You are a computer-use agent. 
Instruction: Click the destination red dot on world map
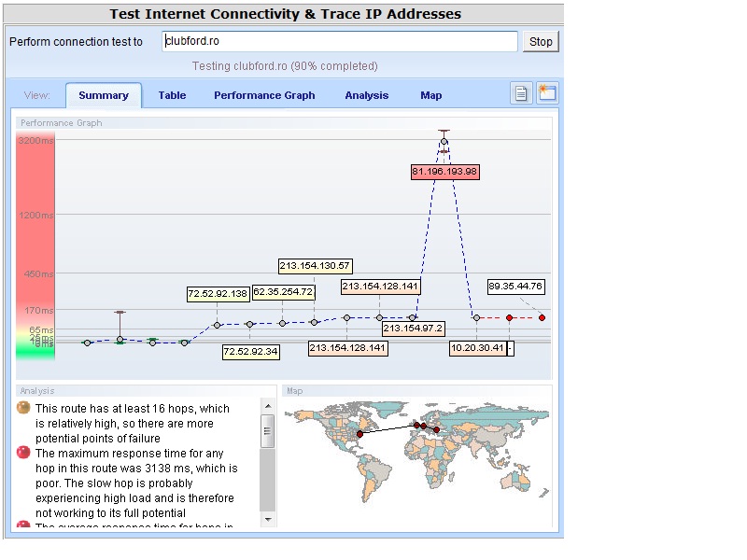coord(437,429)
